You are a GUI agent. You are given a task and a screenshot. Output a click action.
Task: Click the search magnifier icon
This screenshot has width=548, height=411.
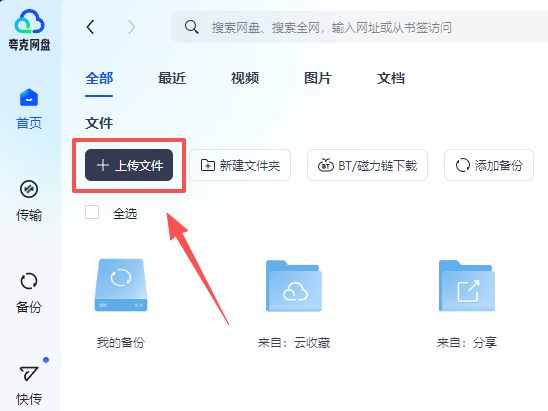point(192,27)
